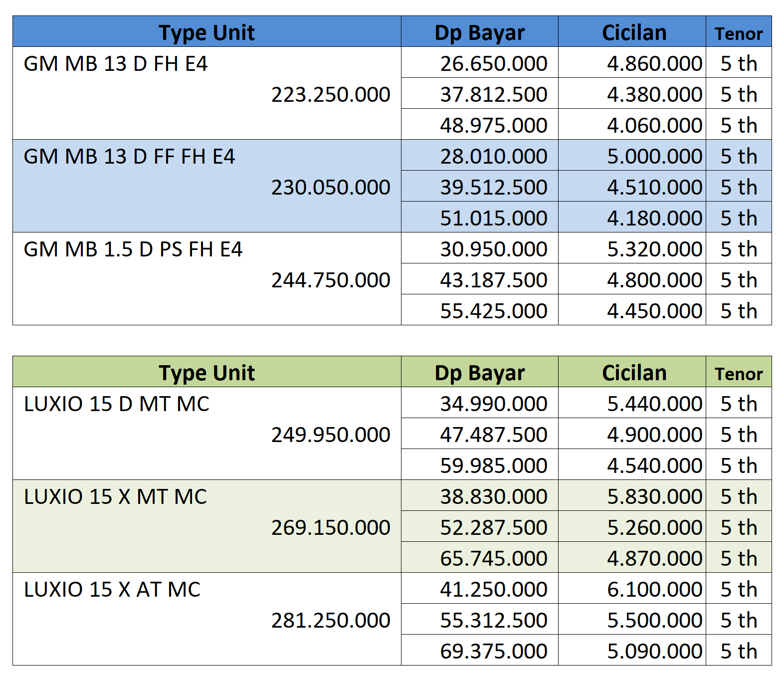Image resolution: width=784 pixels, height=684 pixels.
Task: Click the Dp Bayar cell 43.187.500
Action: point(493,280)
